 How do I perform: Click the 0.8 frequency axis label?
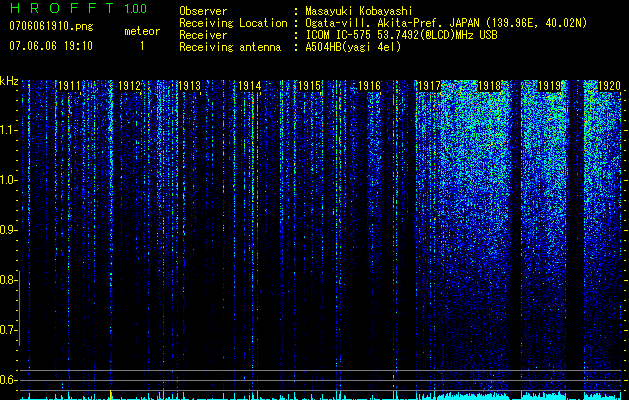coord(7,280)
